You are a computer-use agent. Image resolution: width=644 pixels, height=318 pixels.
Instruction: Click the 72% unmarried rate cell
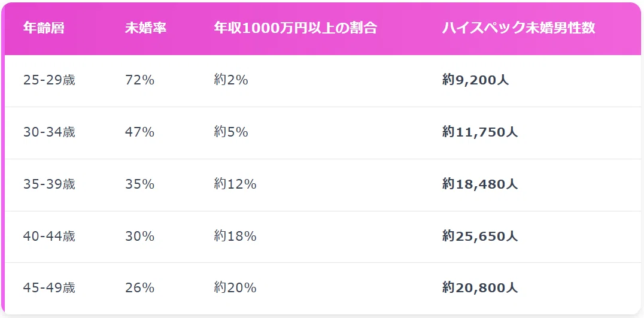click(139, 80)
